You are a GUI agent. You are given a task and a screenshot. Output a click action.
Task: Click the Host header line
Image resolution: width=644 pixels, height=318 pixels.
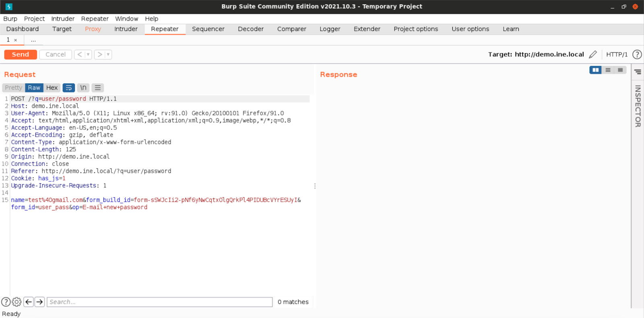45,106
